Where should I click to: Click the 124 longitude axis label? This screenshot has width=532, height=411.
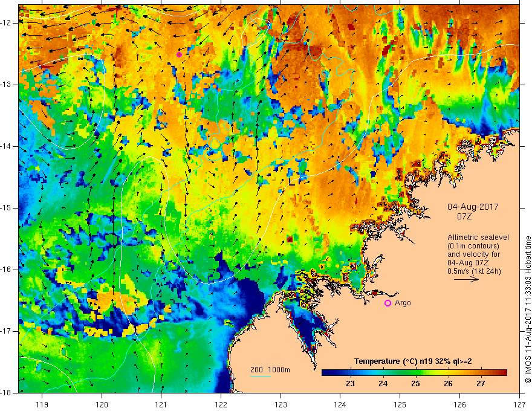click(x=340, y=404)
